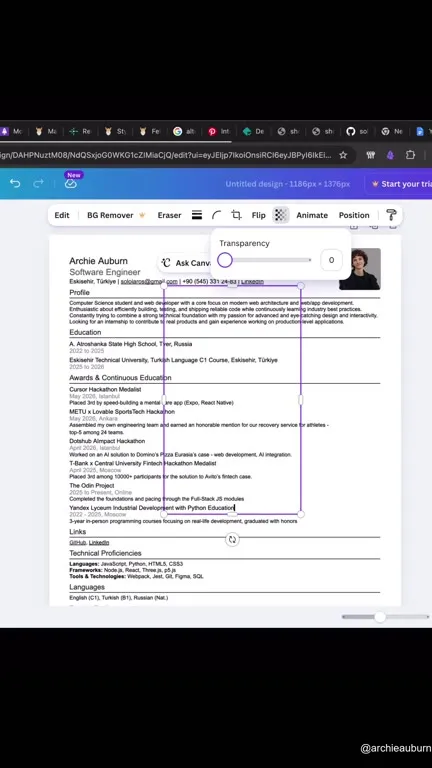Click Start your trial button
Viewport: 432px width, 768px height.
(401, 184)
